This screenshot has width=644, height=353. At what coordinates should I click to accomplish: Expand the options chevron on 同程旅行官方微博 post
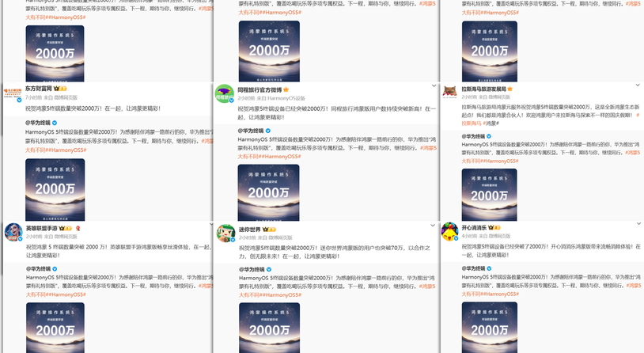pyautogui.click(x=434, y=86)
